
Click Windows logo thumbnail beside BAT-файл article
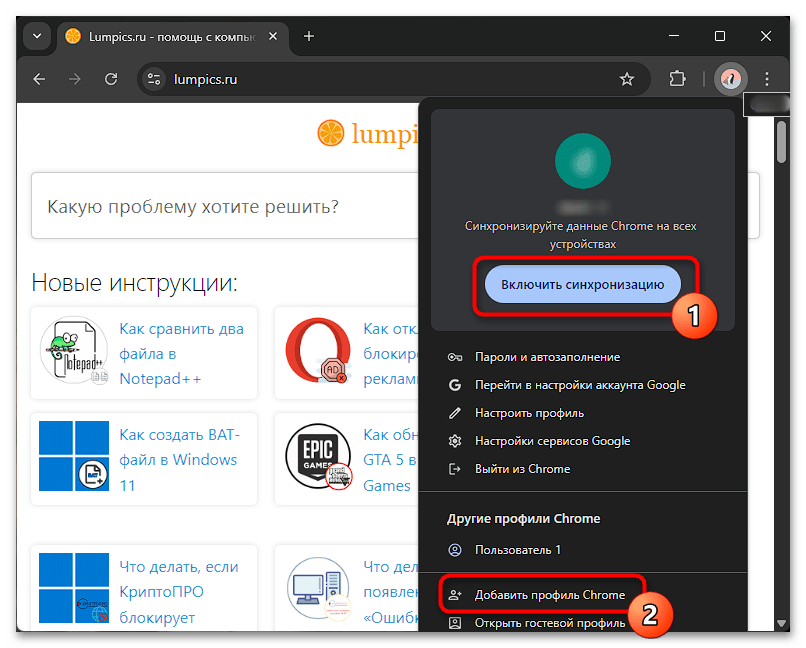pyautogui.click(x=74, y=456)
